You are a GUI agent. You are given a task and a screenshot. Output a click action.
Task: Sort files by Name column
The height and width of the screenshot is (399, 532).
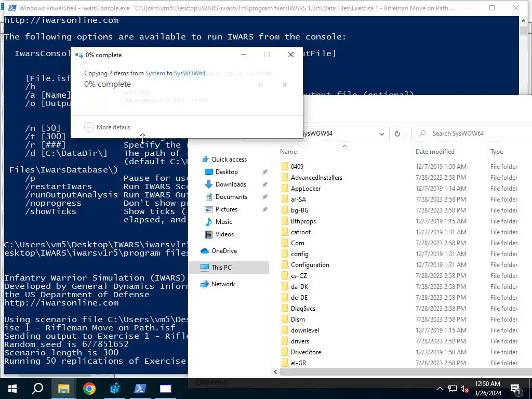288,152
